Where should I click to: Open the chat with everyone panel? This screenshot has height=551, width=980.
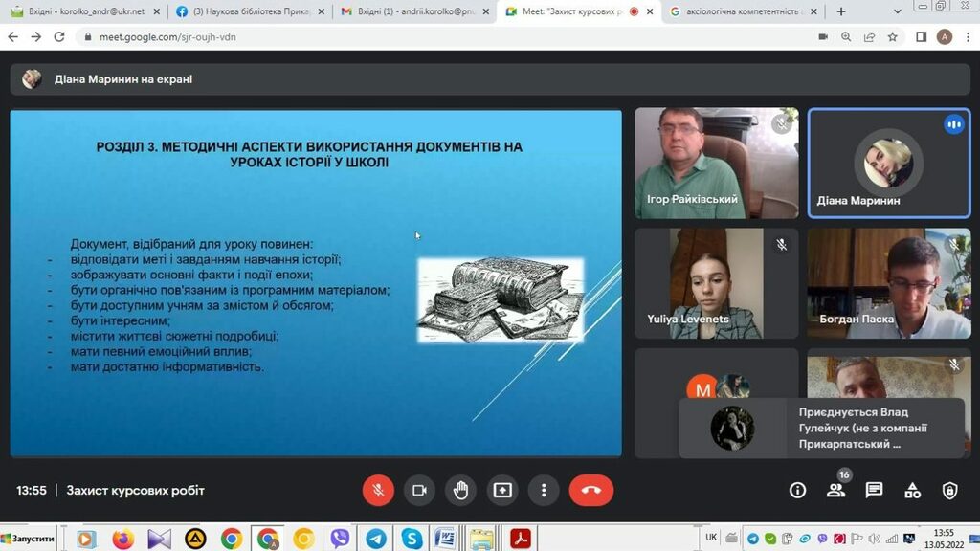[874, 491]
